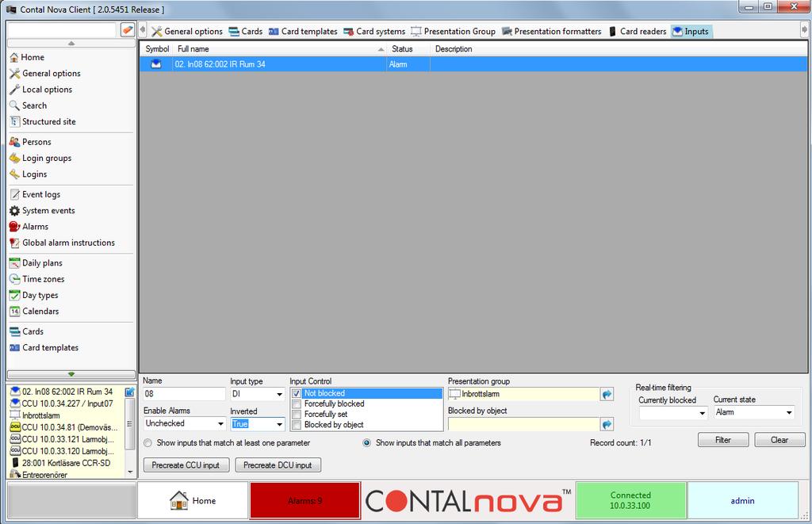Click the eraser icon beside the search box

128,29
